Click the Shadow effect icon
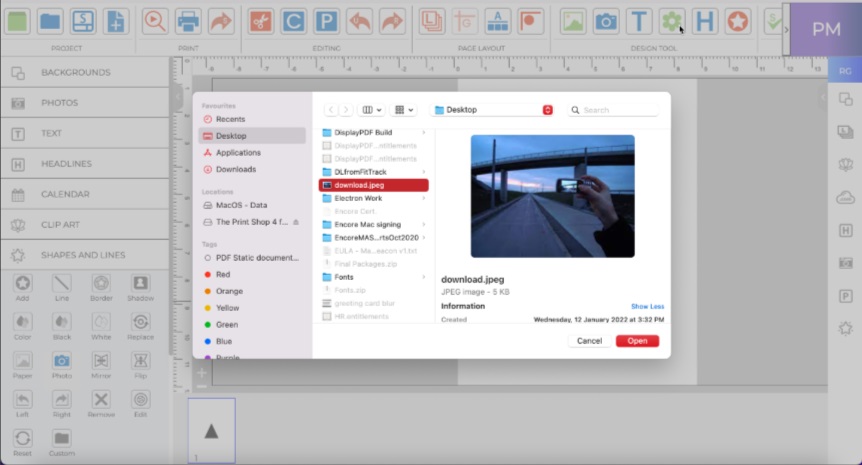The height and width of the screenshot is (465, 862). (x=141, y=284)
